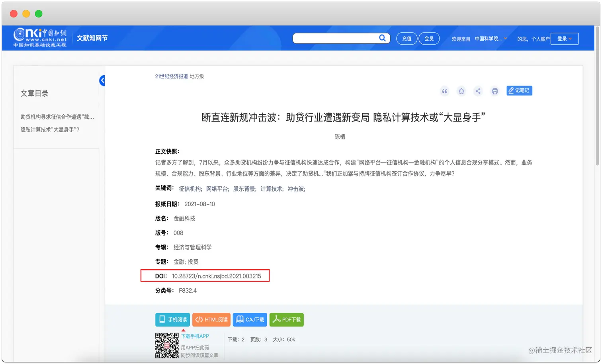The width and height of the screenshot is (602, 364).
Task: Click the star favorite icon
Action: [x=461, y=91]
